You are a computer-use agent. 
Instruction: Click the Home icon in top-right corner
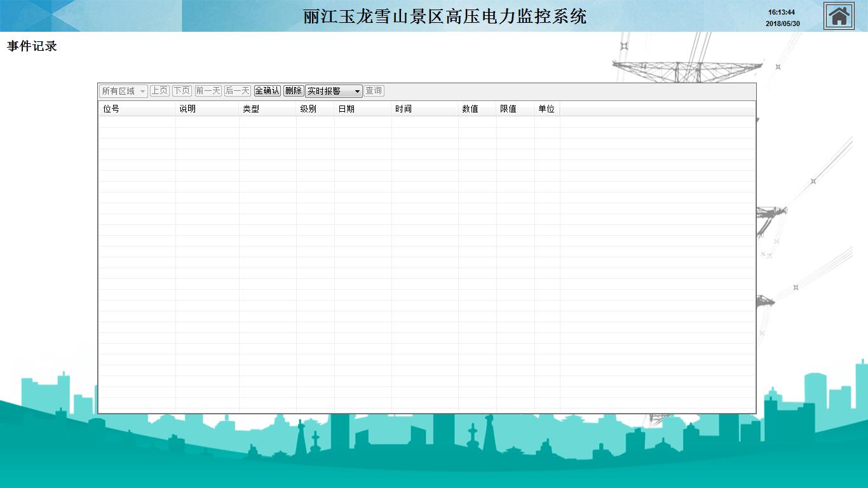839,16
